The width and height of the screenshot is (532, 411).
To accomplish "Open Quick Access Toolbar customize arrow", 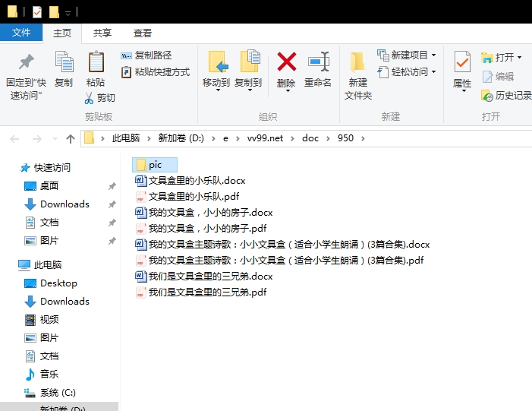I will (68, 13).
